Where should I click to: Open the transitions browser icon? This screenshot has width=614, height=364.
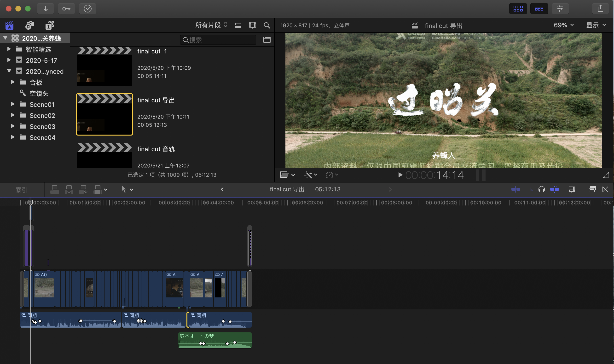coord(605,189)
